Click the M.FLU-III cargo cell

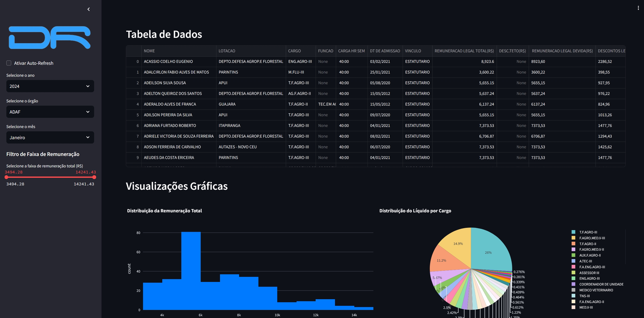coord(301,72)
